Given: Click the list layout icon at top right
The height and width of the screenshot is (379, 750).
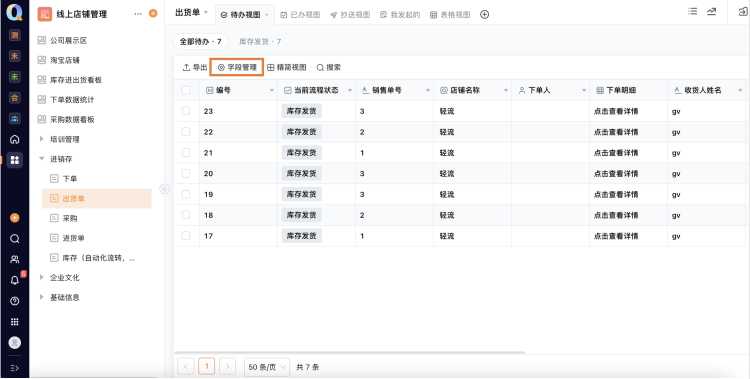Looking at the screenshot, I should pos(693,11).
